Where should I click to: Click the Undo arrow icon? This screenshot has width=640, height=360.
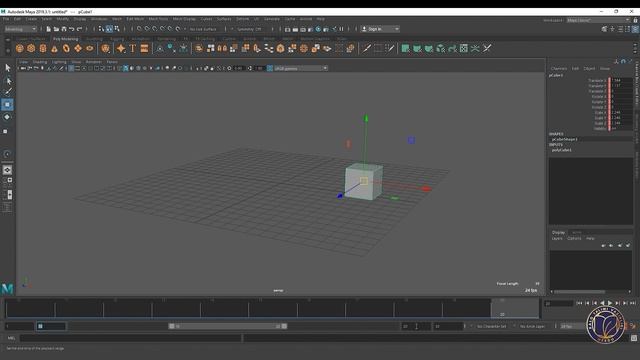[x=71, y=29]
